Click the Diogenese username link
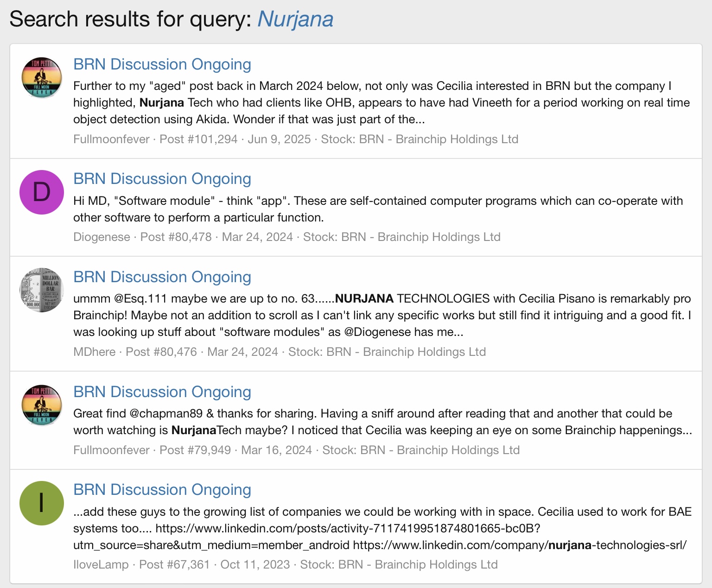The image size is (712, 588). pos(102,237)
